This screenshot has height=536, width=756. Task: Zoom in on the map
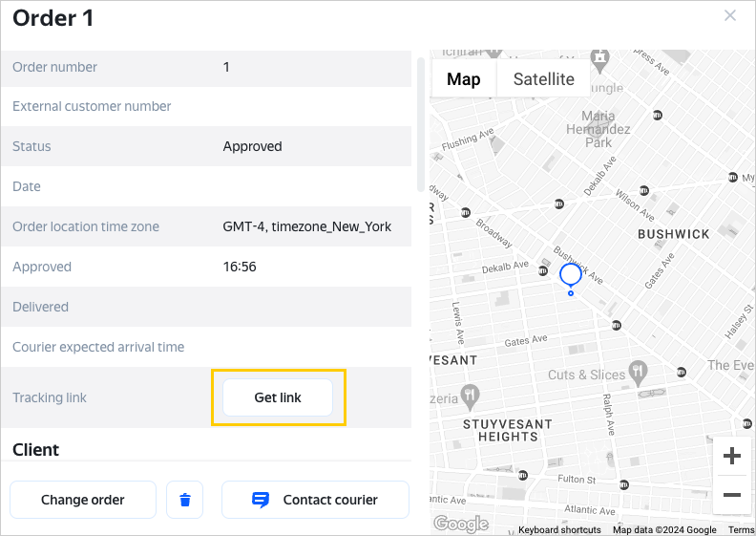tap(732, 457)
